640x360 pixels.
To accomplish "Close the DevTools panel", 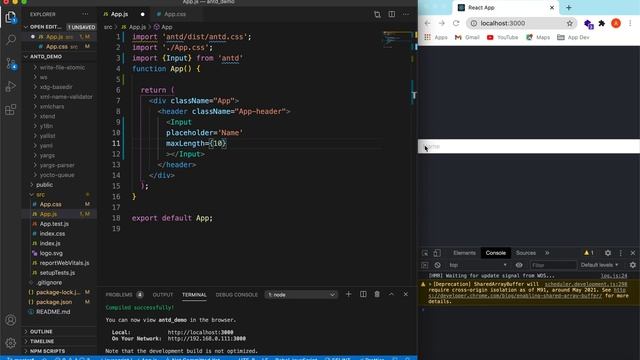I will (633, 253).
